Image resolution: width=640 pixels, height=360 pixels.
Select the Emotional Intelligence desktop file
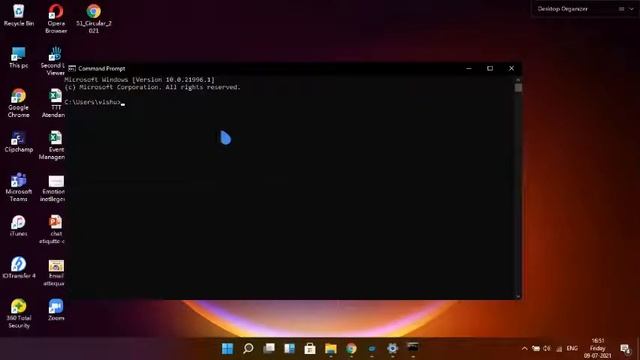click(x=53, y=188)
